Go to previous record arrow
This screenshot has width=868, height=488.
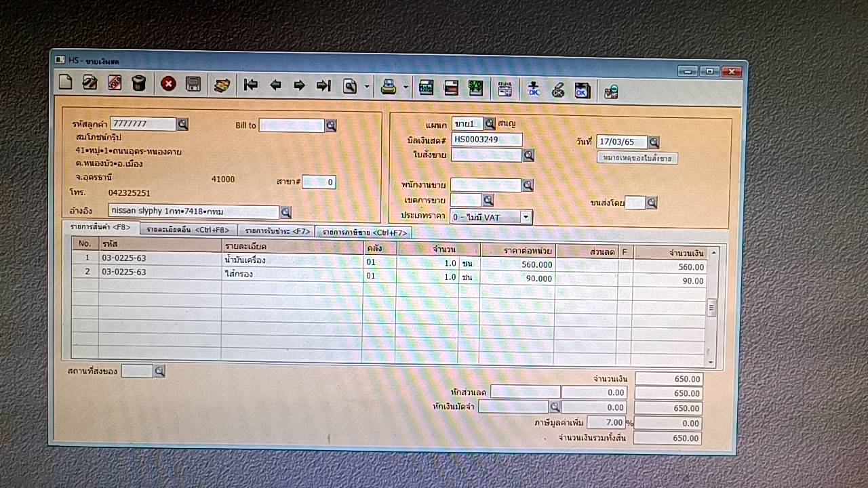[275, 85]
